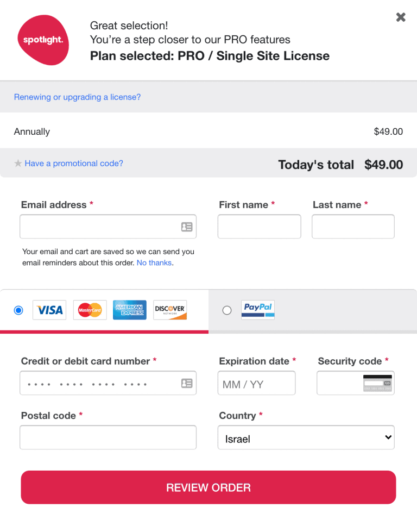Click the star next to promotional code
The image size is (417, 532).
(18, 163)
